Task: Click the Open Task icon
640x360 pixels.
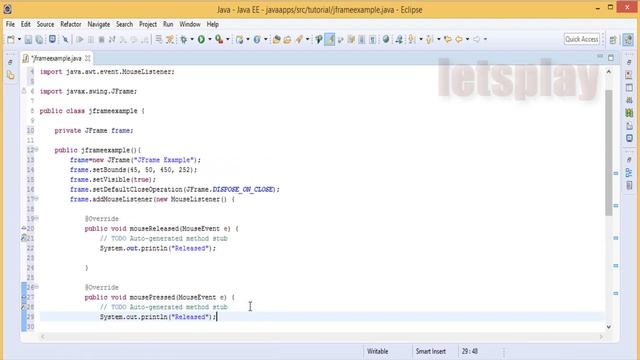Action: 287,40
